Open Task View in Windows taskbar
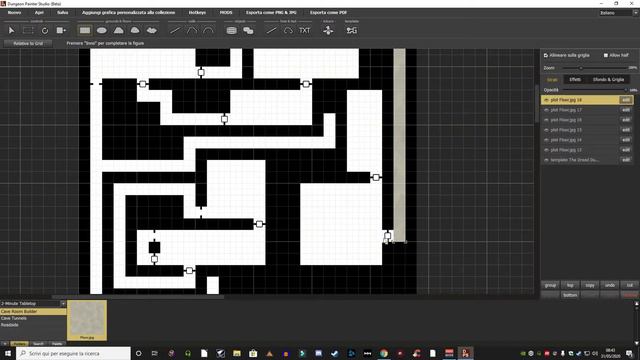The height and width of the screenshot is (360, 640). [x=155, y=353]
